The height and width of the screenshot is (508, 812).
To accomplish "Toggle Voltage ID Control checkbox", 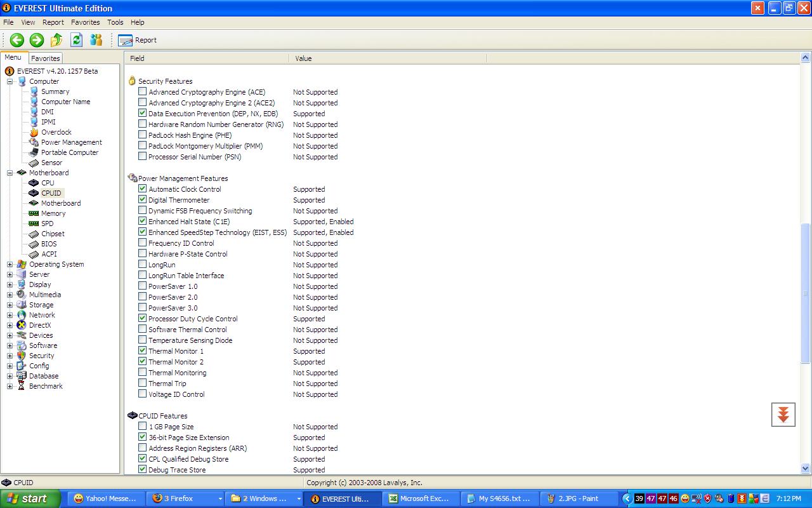I will tap(142, 394).
